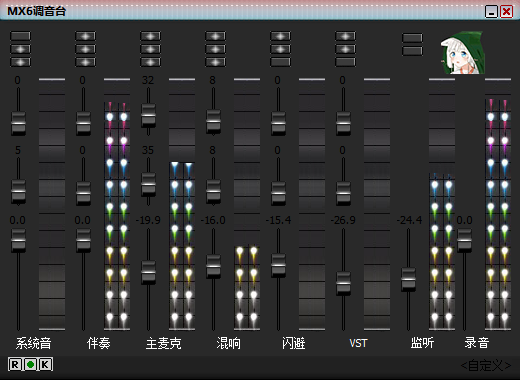Click 伴奏 main fader knob at 0.0
This screenshot has height=380, width=520.
(83, 240)
